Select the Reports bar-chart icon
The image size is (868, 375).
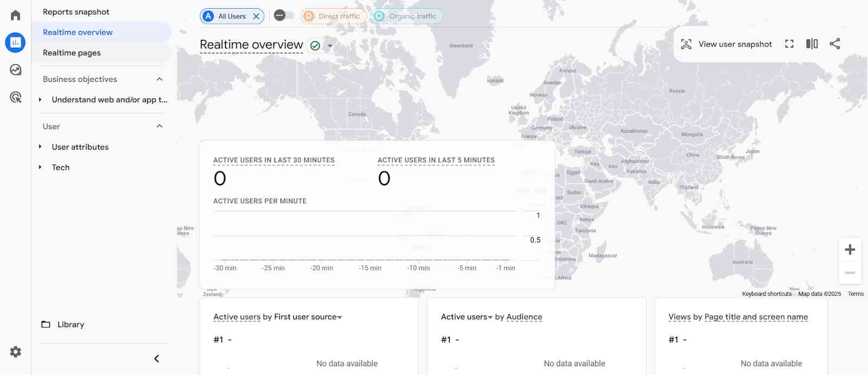[15, 42]
